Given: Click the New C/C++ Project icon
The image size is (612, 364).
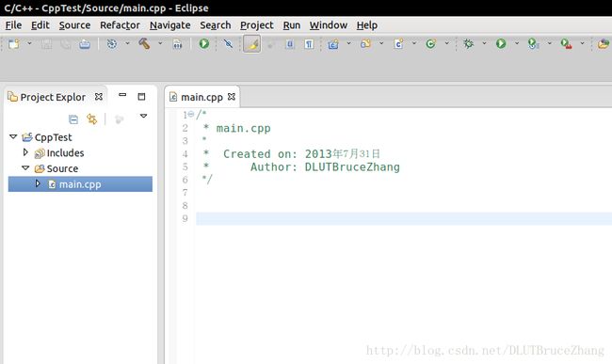Looking at the screenshot, I should 333,43.
